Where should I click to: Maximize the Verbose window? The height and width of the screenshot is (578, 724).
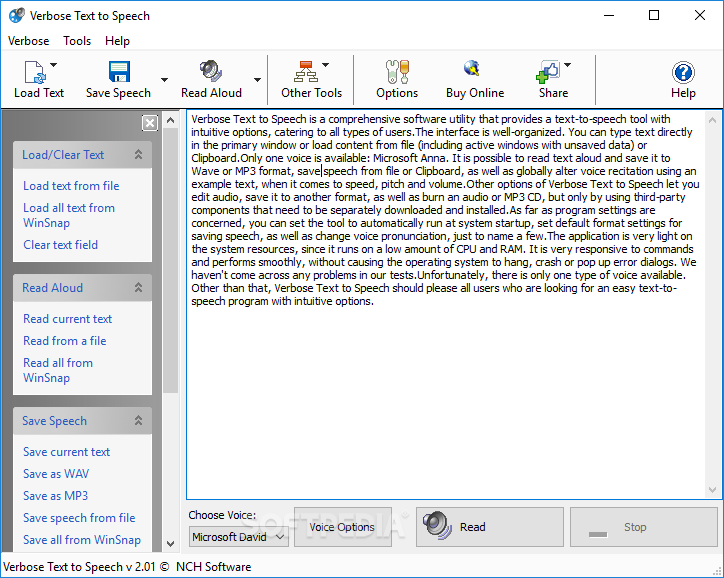click(x=654, y=15)
